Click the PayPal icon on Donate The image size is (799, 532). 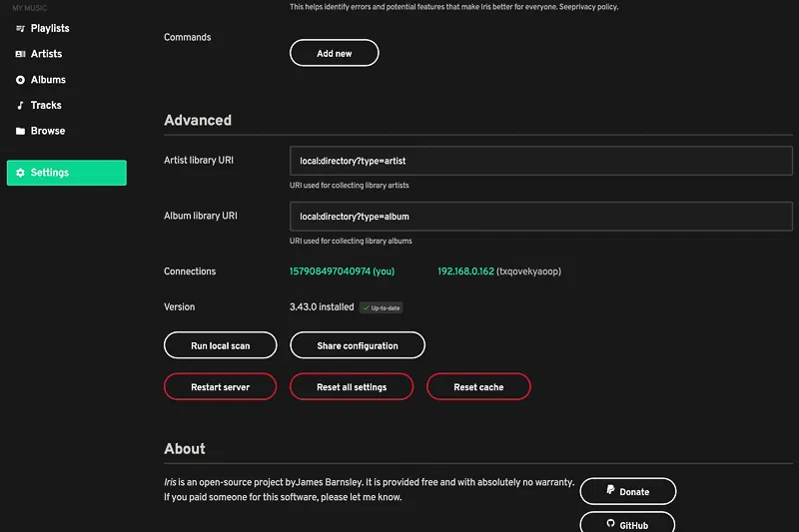pos(610,491)
